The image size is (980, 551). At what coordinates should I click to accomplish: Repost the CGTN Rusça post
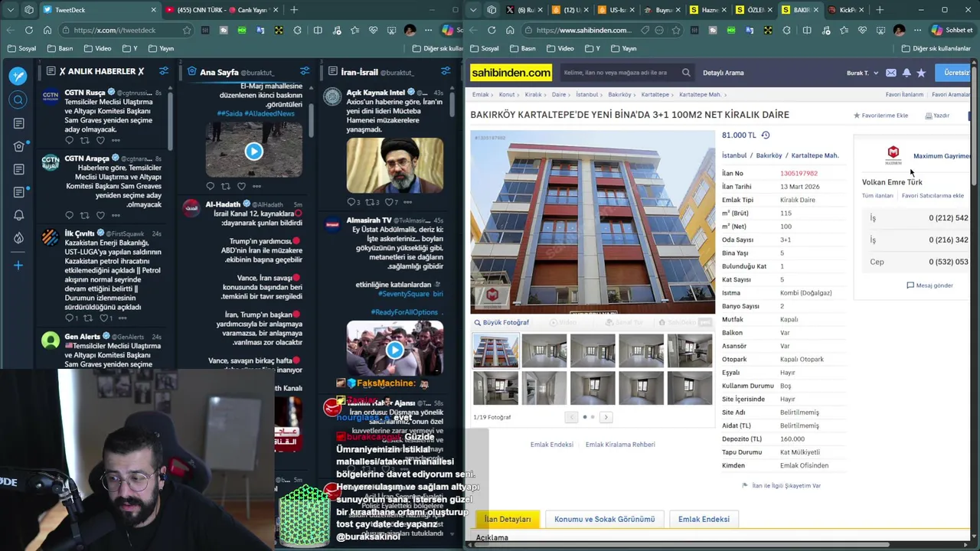click(x=85, y=141)
